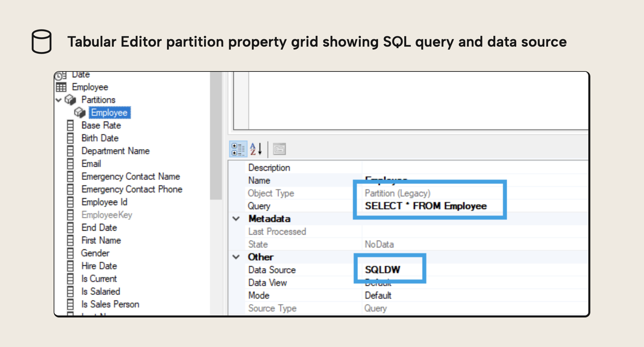644x347 pixels.
Task: Click the Source Type property label
Action: [272, 308]
